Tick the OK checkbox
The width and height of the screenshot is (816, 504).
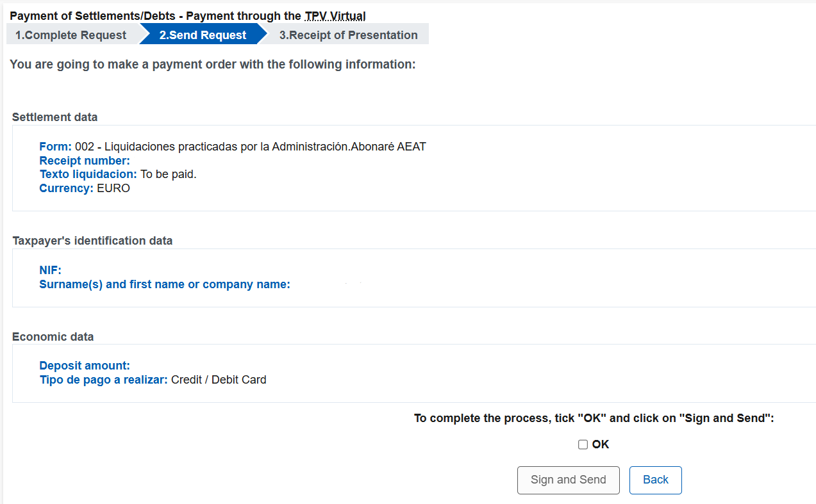[x=583, y=444]
